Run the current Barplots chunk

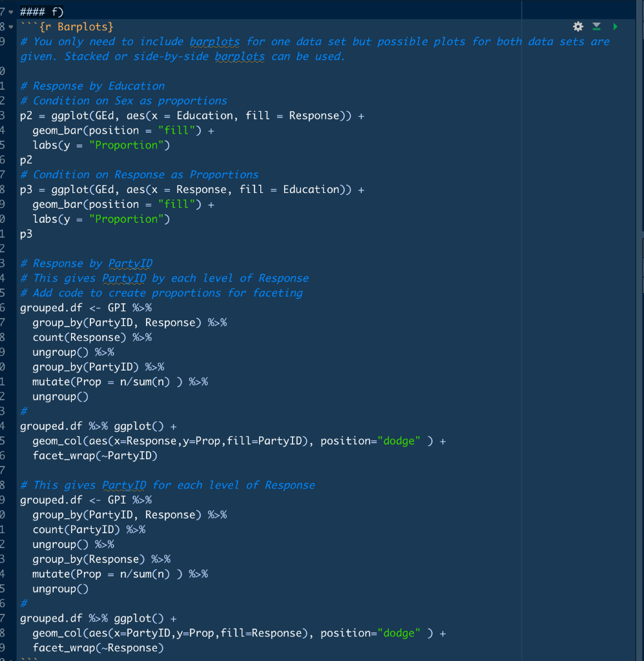[616, 26]
